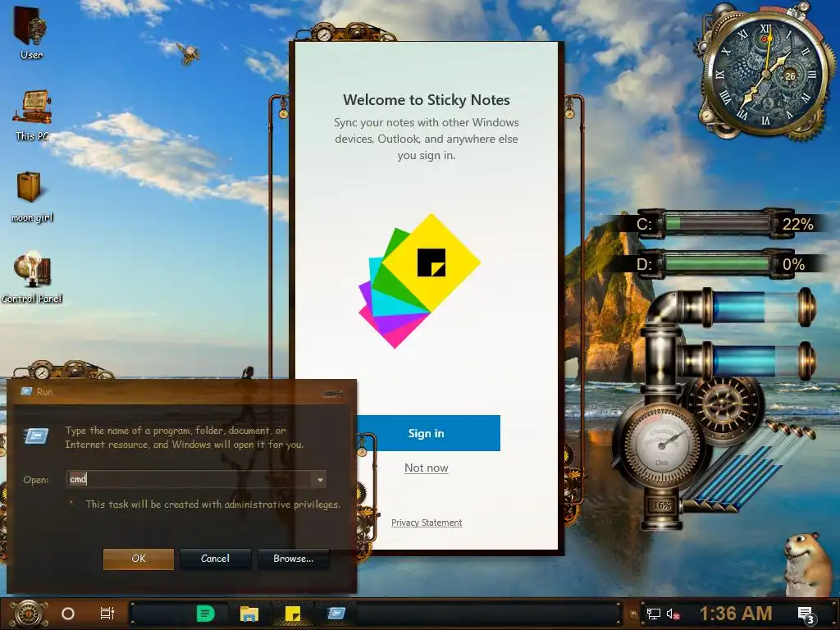This screenshot has height=630, width=840.
Task: Choose the Not now link
Action: 427,468
